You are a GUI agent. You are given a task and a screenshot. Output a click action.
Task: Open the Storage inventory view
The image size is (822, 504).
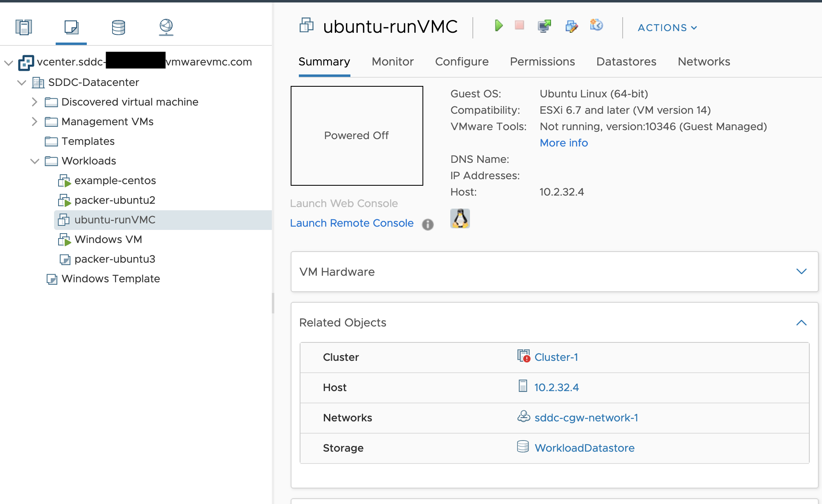click(x=118, y=27)
